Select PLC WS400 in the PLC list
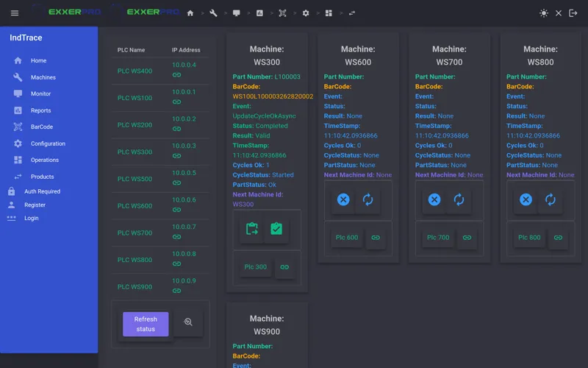 (135, 71)
